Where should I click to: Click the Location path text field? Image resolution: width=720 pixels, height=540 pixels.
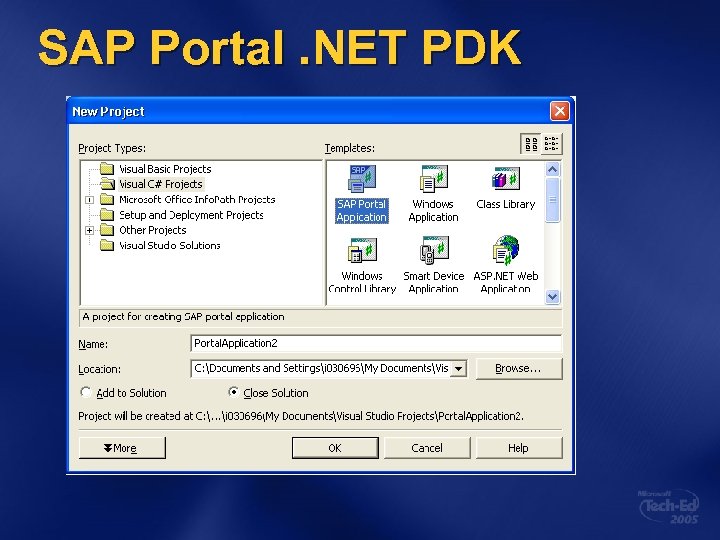[x=321, y=368]
